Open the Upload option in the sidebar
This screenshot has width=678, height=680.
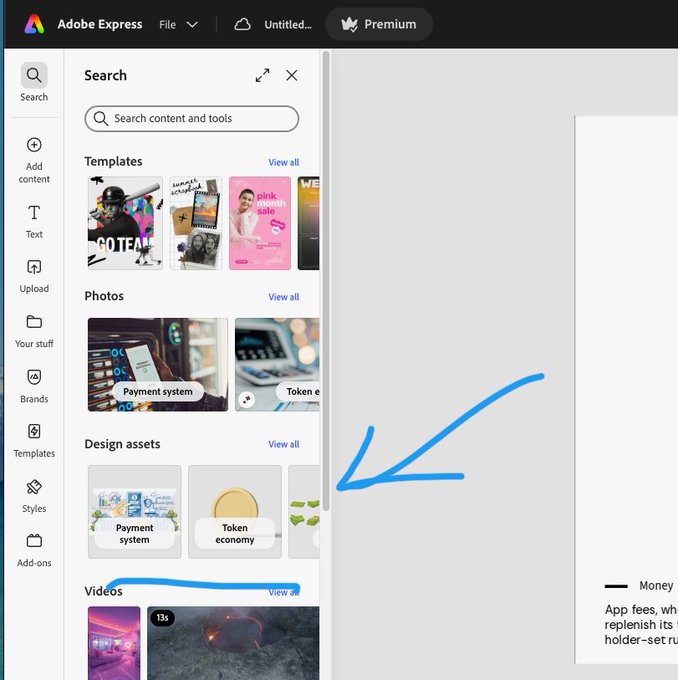tap(34, 276)
